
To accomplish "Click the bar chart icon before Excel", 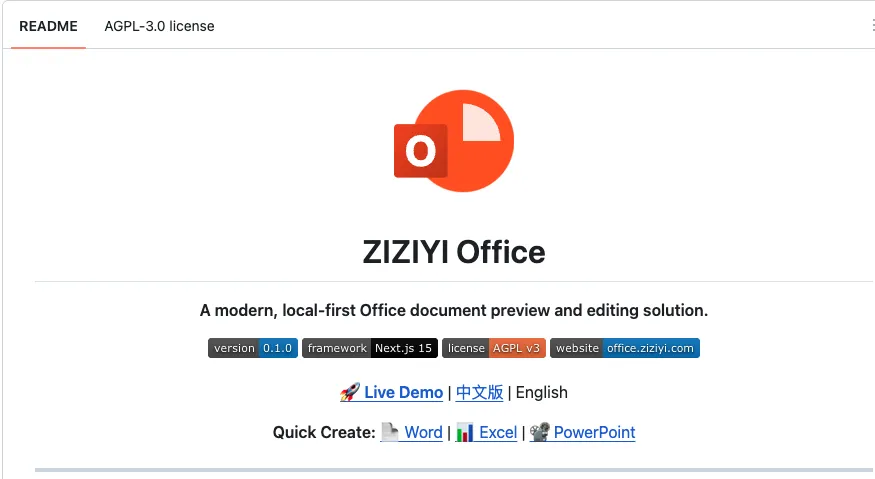I will 464,432.
